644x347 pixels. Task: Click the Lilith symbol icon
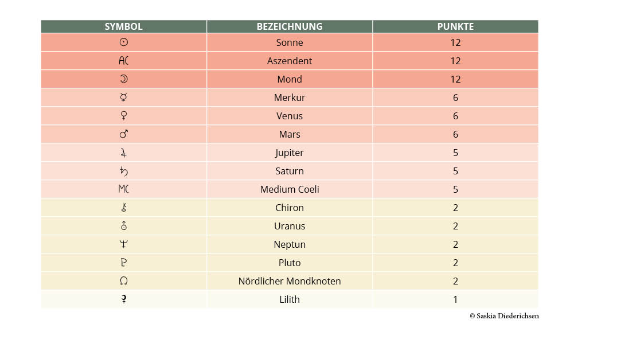pos(123,299)
